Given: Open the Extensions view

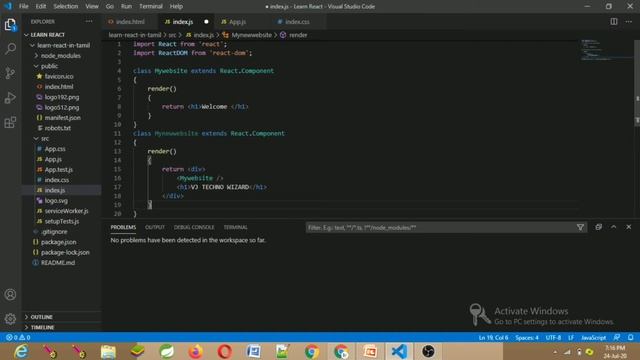Looking at the screenshot, I should pos(10,122).
